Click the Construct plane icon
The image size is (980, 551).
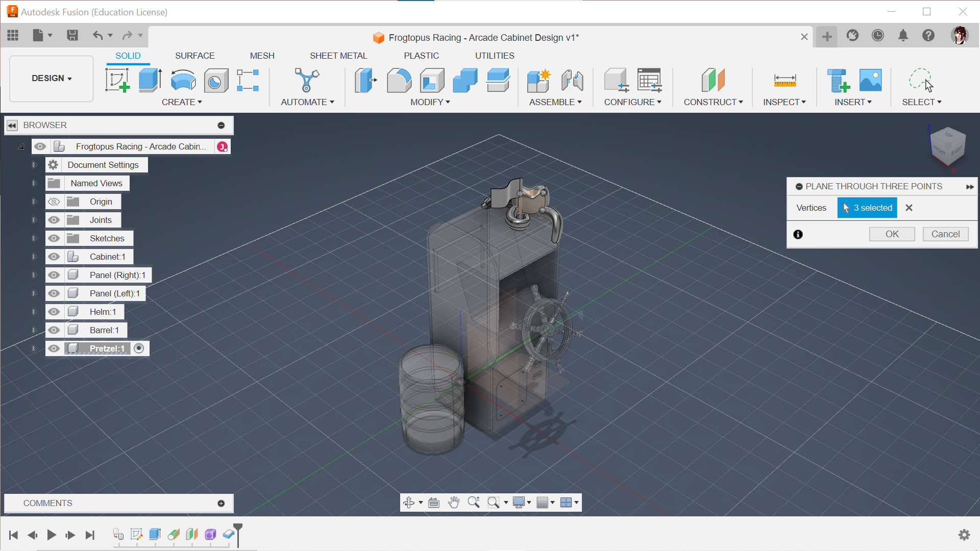(713, 80)
